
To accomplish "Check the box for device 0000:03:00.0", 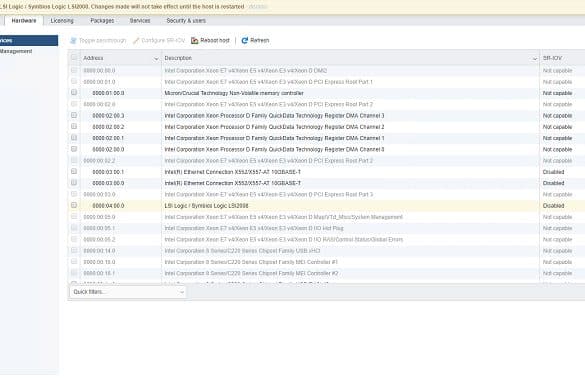I will (74, 182).
